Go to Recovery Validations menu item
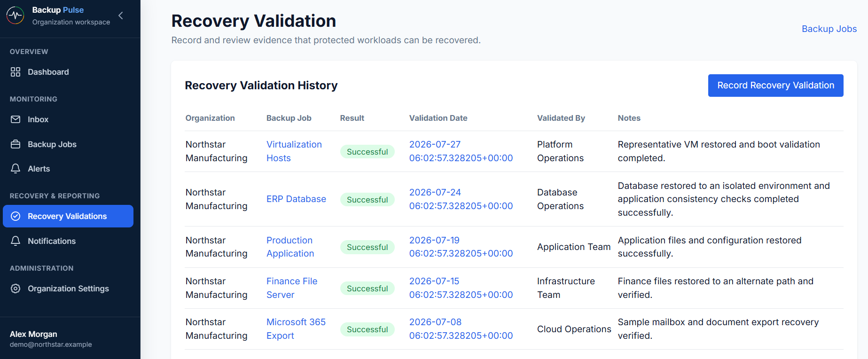Image resolution: width=868 pixels, height=359 pixels. point(68,216)
